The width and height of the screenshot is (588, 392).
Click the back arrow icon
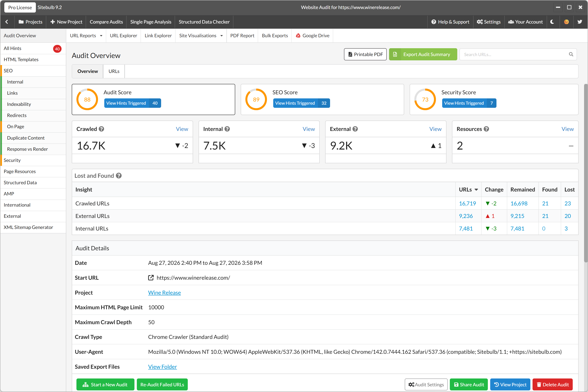[7, 22]
